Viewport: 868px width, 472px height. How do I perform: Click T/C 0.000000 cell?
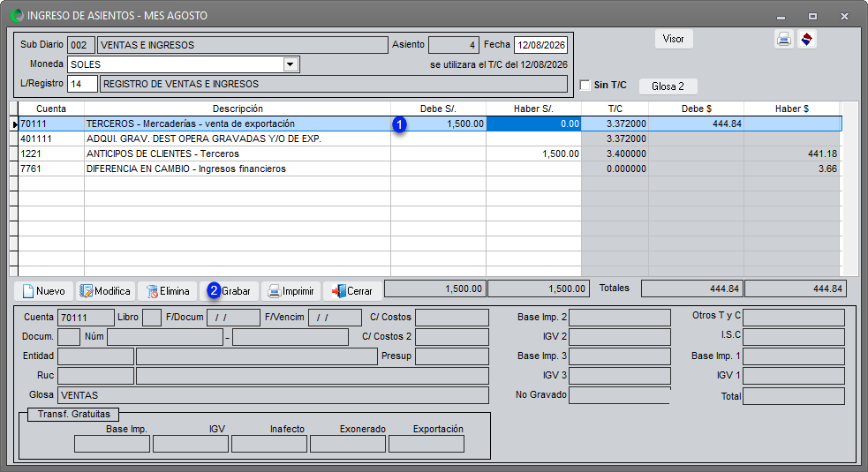pos(615,169)
